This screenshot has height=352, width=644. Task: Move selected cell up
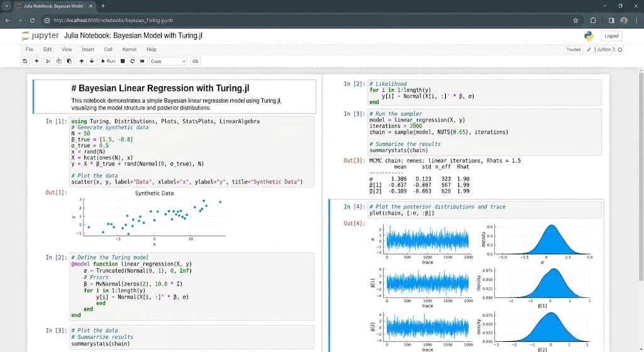tap(81, 61)
